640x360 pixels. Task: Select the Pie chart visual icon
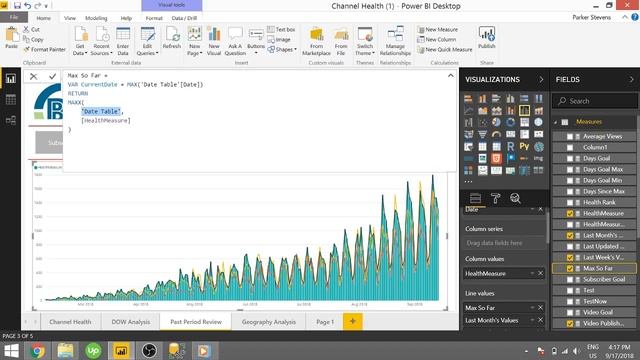pos(496,122)
